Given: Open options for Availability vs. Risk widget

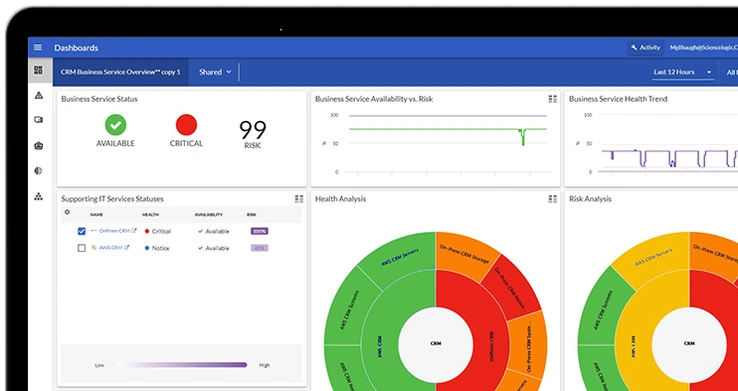Looking at the screenshot, I should (553, 99).
